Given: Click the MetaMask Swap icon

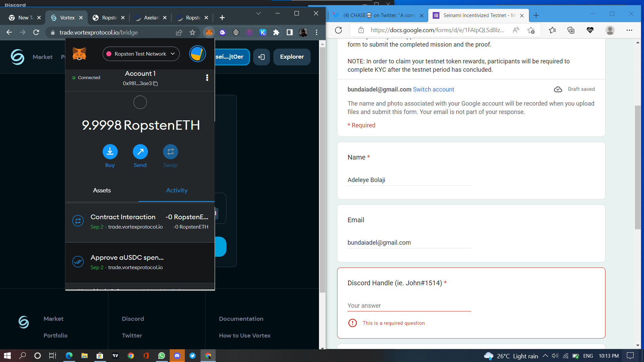Looking at the screenshot, I should pyautogui.click(x=170, y=152).
